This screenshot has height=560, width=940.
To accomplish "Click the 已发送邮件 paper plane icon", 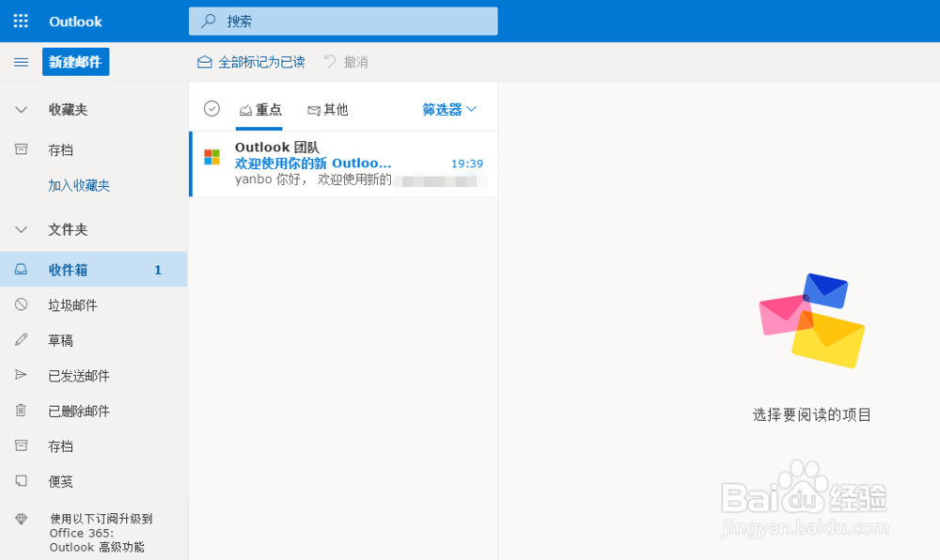I will pos(21,375).
